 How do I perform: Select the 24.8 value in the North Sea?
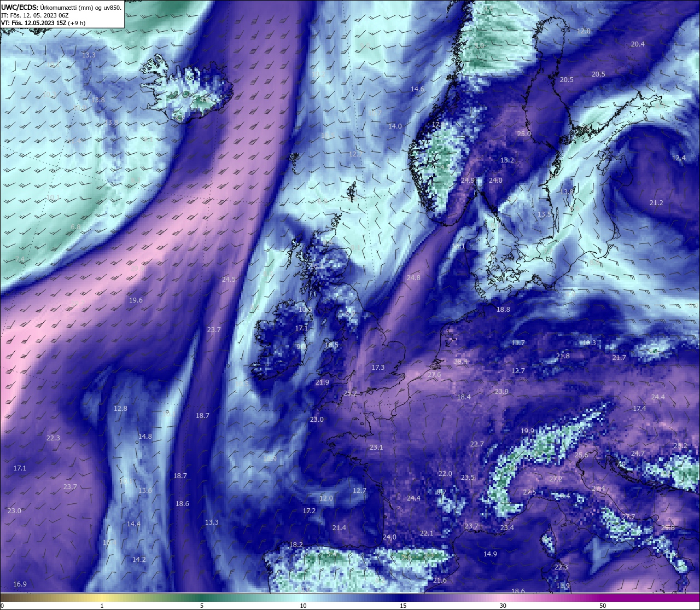[413, 278]
